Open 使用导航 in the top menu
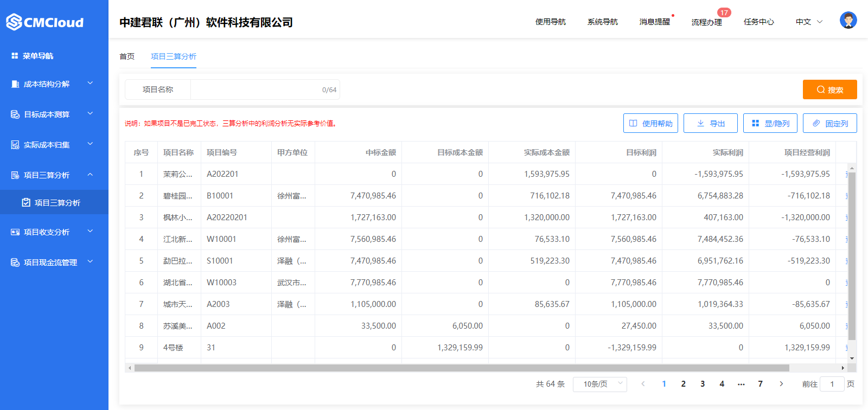The image size is (868, 410). [551, 22]
